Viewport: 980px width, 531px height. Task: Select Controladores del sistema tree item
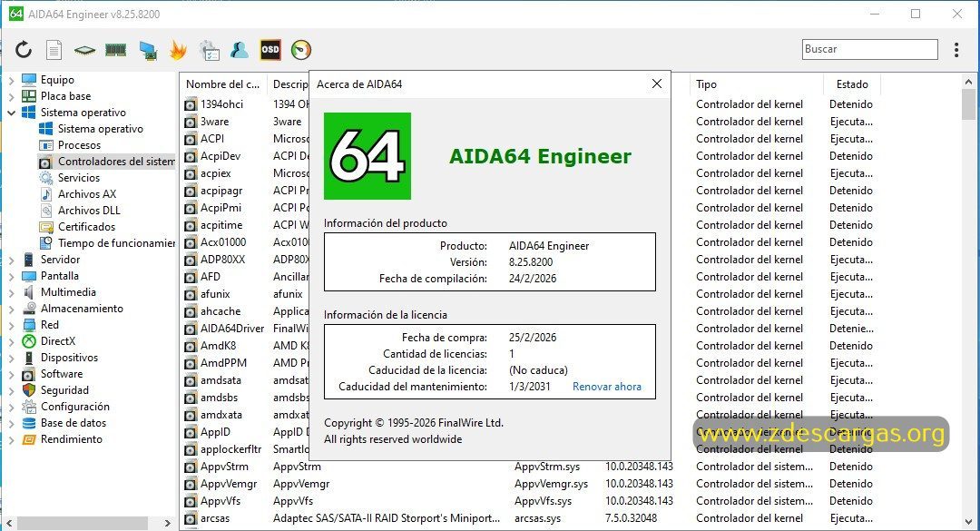[x=116, y=162]
